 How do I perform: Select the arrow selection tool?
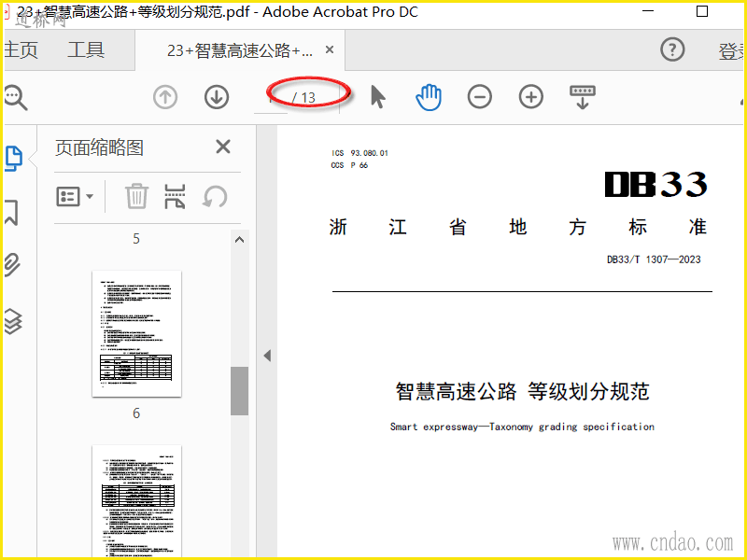tap(378, 97)
